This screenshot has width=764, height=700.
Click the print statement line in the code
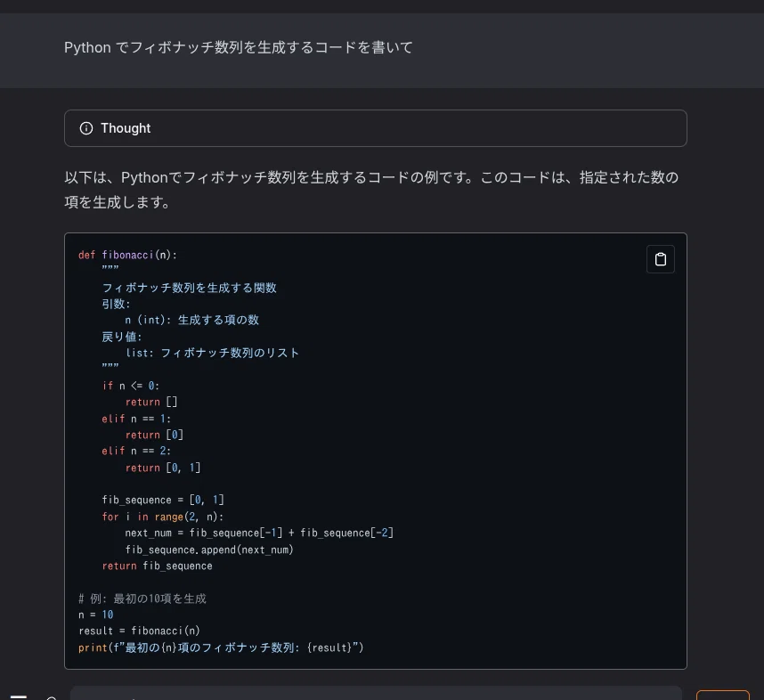(x=221, y=647)
